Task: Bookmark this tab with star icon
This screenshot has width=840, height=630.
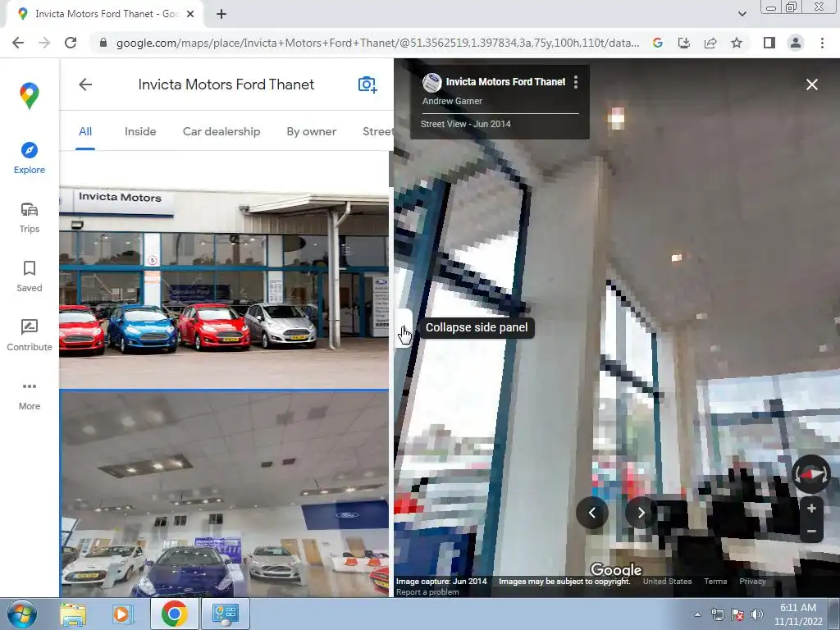Action: (x=737, y=43)
